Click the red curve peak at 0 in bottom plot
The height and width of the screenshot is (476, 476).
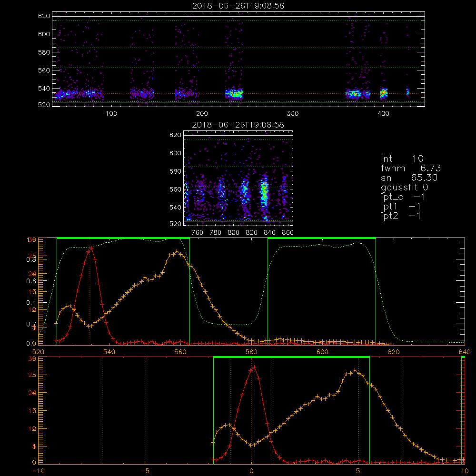coord(254,367)
